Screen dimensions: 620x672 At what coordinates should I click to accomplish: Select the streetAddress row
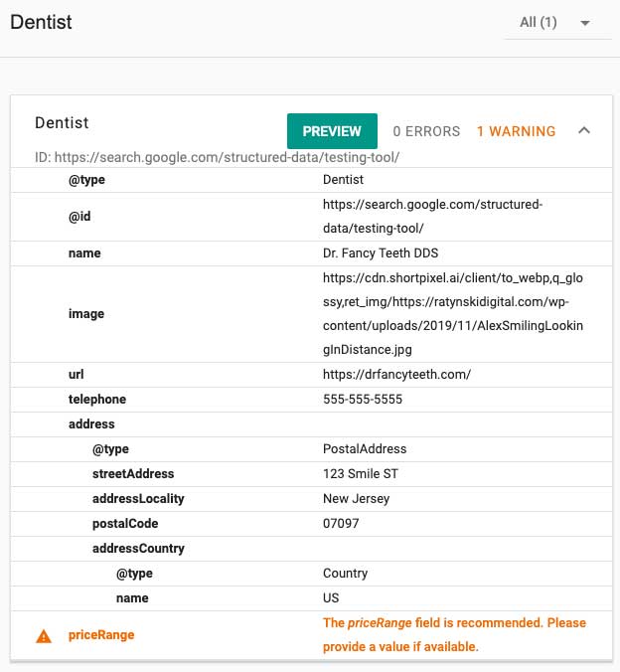tap(133, 473)
